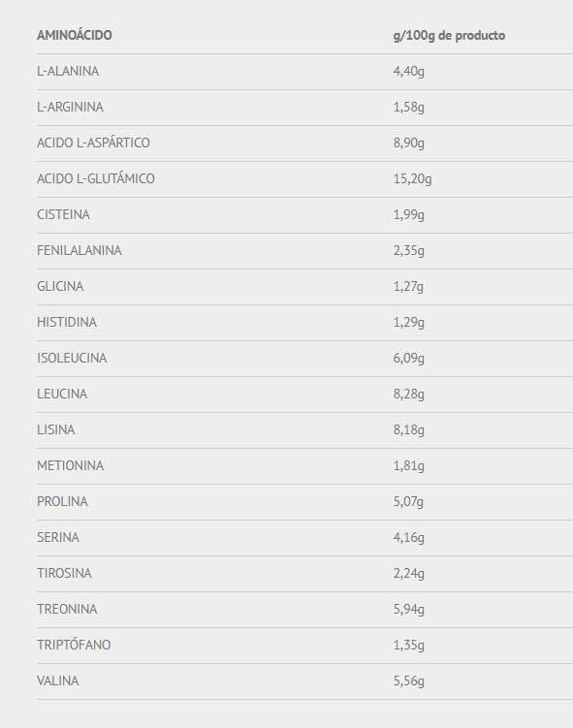The width and height of the screenshot is (573, 728).
Task: Click the ACIDO L-ASPÁRTICO label
Action: coord(93,142)
